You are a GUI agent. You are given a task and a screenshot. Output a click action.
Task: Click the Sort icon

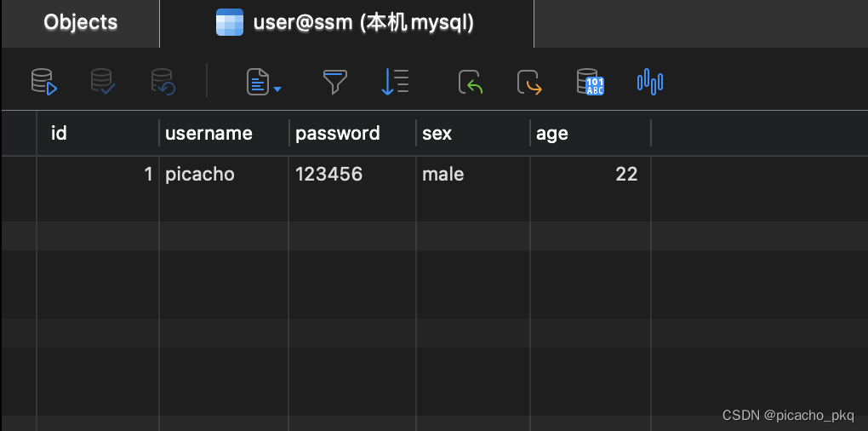click(395, 82)
